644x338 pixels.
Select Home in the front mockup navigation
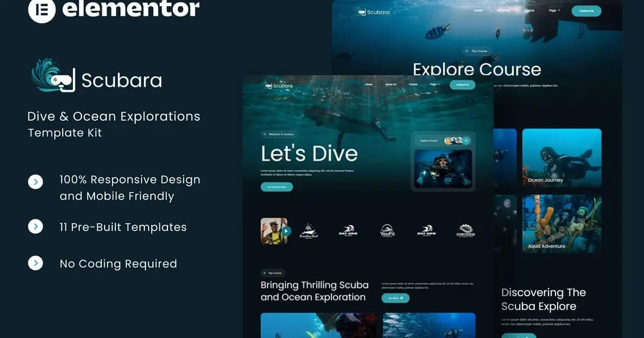(369, 84)
